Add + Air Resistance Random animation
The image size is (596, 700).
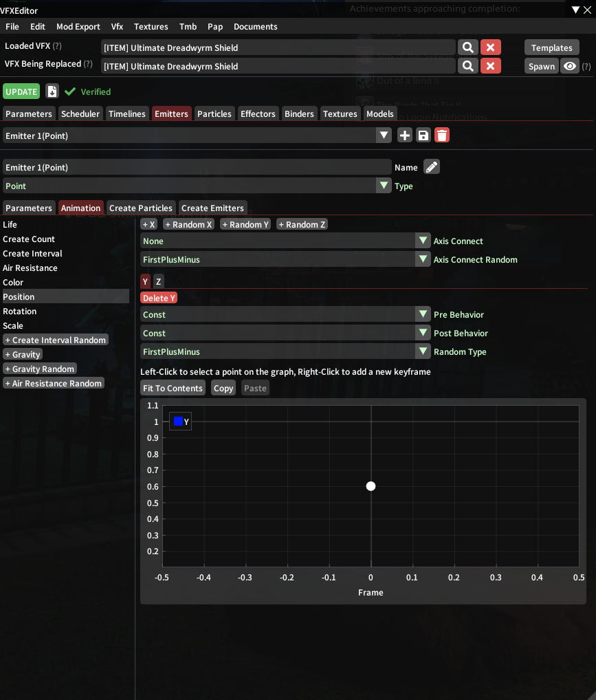(x=54, y=383)
